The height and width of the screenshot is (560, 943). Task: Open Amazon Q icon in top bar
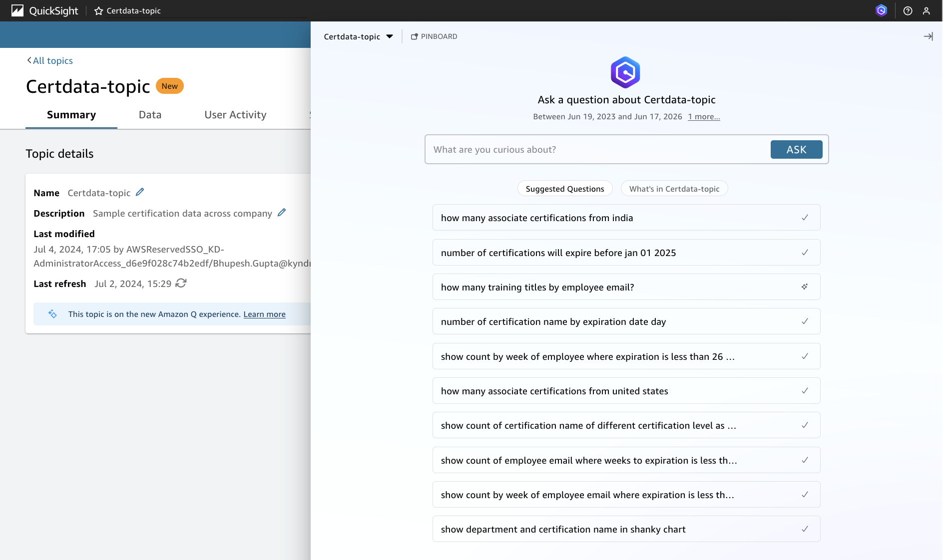(881, 10)
